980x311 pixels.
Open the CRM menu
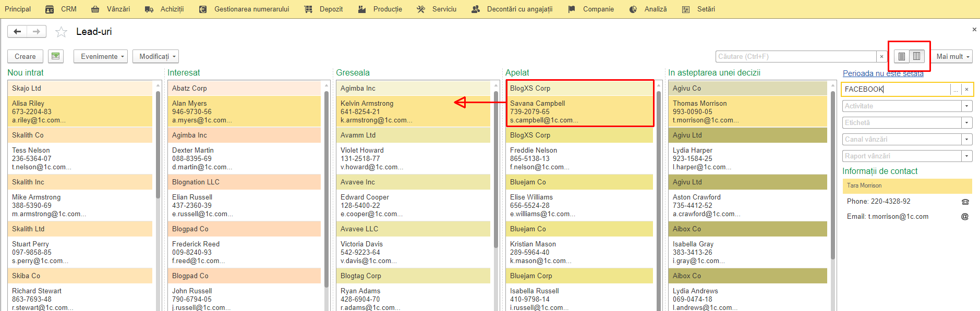pos(61,9)
